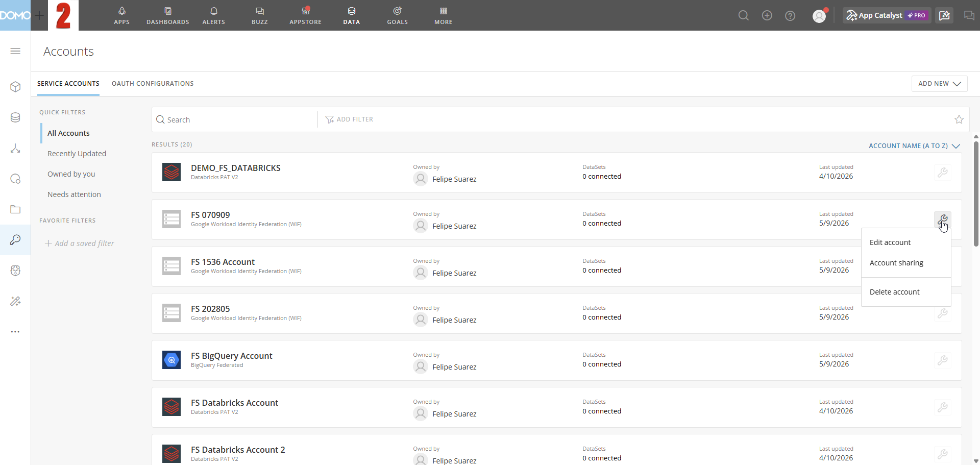
Task: Click into the accounts Search field
Action: coord(235,119)
